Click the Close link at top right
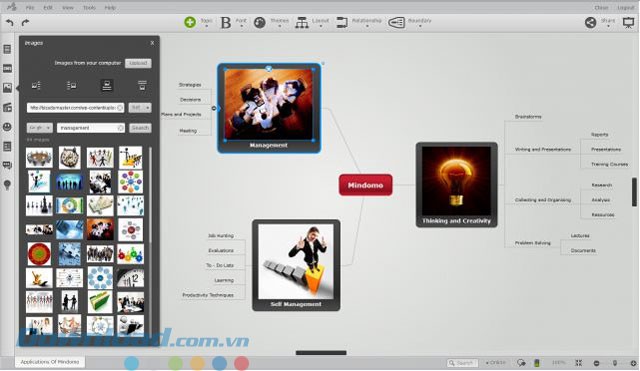 tap(601, 8)
